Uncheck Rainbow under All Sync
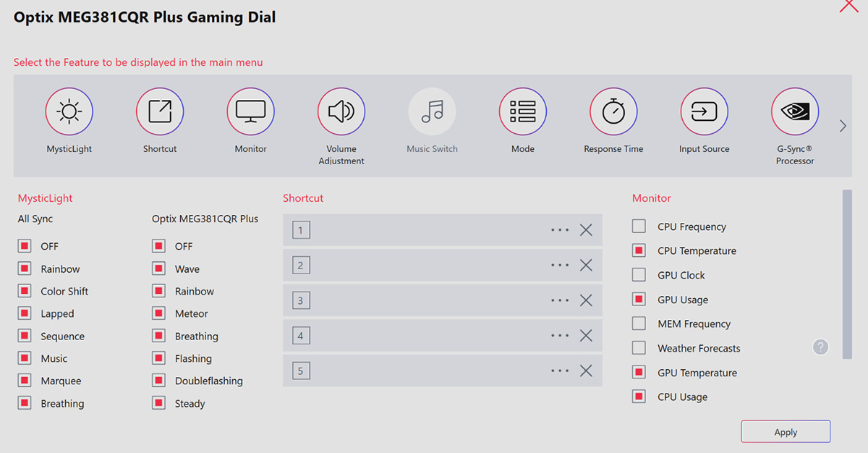This screenshot has height=453, width=868. (25, 268)
